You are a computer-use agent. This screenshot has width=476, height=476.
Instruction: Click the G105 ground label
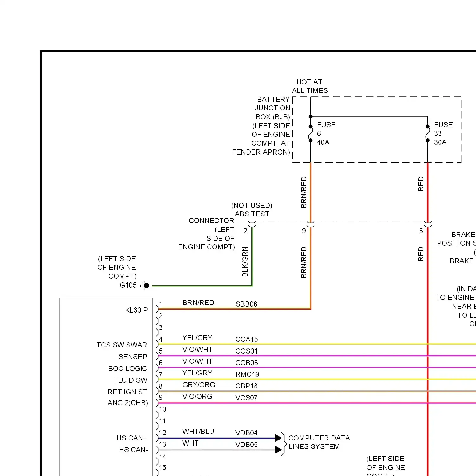click(x=128, y=285)
